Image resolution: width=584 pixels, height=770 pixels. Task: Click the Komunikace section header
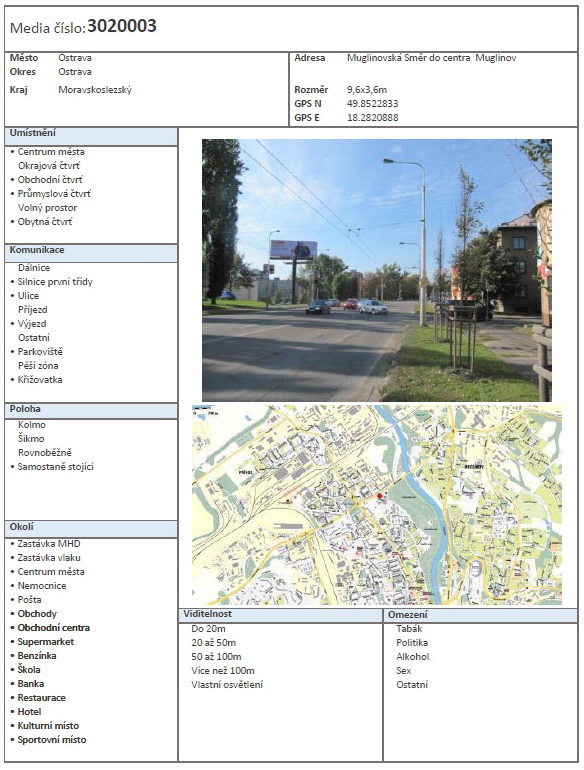point(91,251)
